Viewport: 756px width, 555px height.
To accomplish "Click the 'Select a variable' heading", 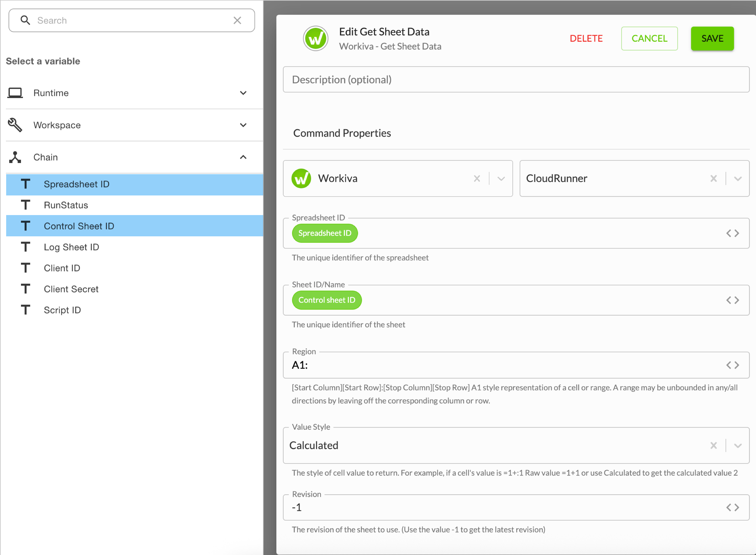I will (x=43, y=61).
